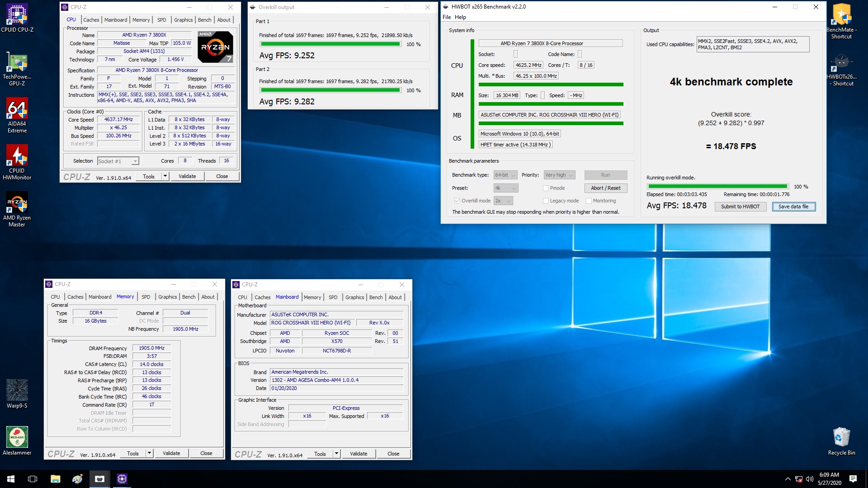Open TechPowerUp GPU-Z desktop icon
The image size is (868, 488).
tap(17, 69)
